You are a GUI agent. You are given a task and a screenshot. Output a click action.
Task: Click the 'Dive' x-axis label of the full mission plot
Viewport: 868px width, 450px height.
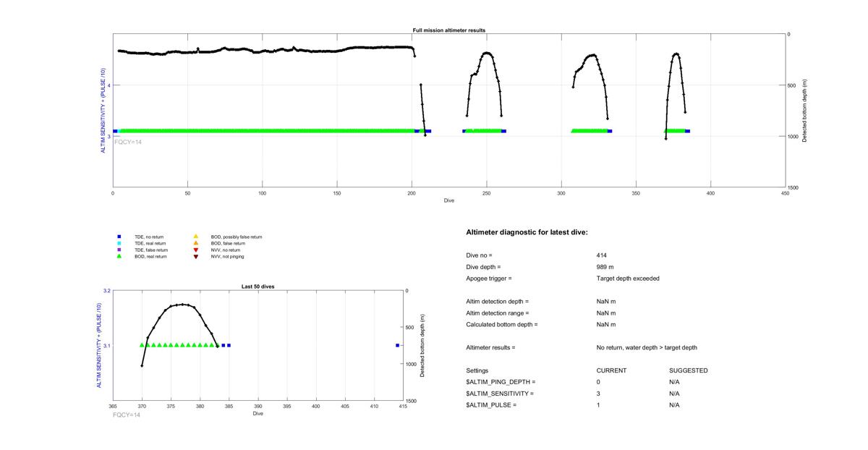coord(449,200)
